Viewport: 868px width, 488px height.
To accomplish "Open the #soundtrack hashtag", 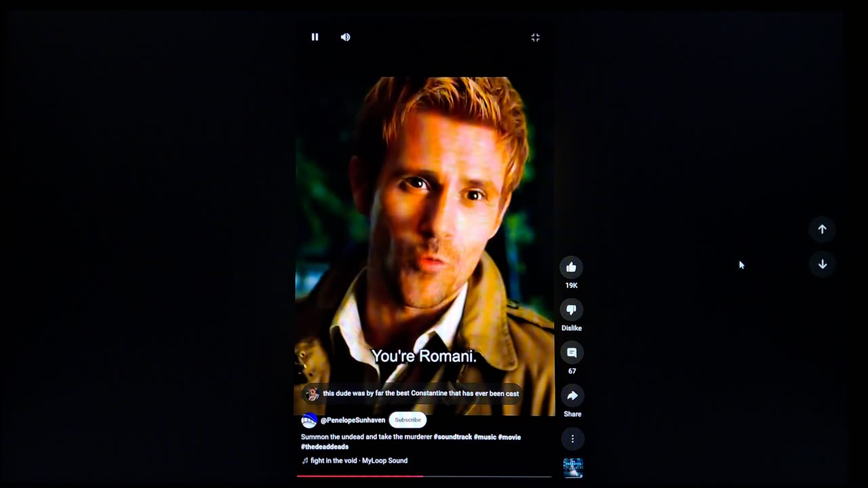I will tap(452, 437).
